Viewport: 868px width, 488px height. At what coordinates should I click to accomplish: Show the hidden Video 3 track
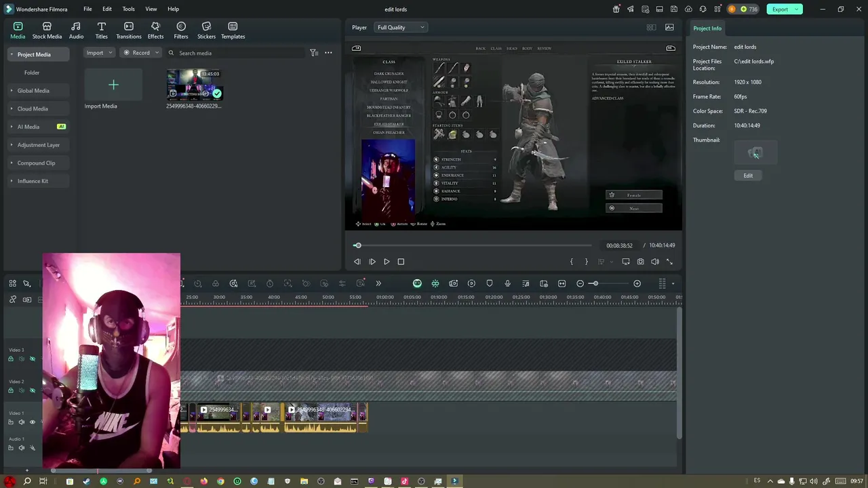(32, 359)
